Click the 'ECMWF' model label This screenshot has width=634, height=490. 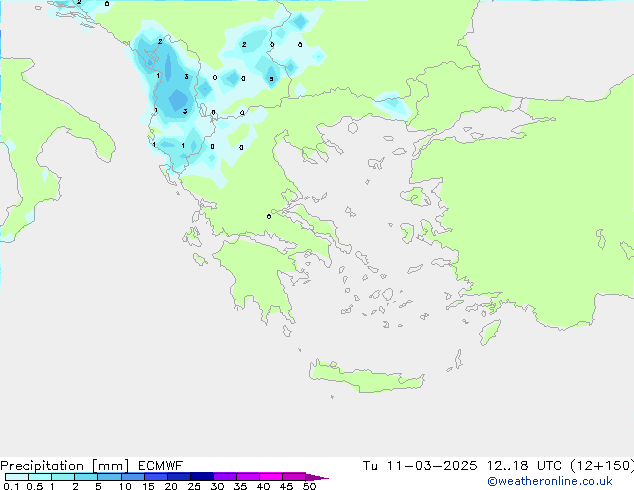click(161, 466)
